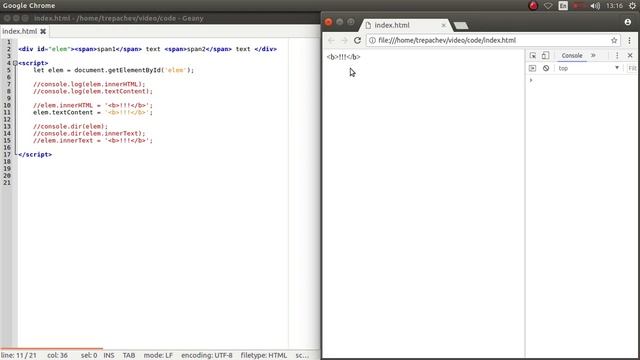This screenshot has width=640, height=360.
Task: Click the Chrome address bar URL
Action: click(447, 40)
